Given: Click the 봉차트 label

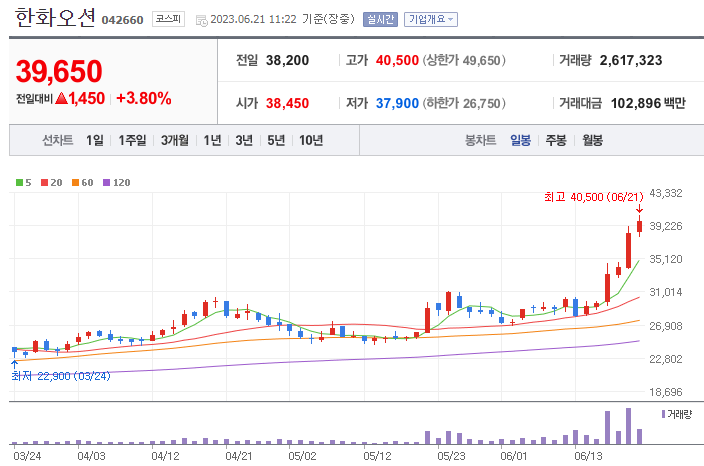Looking at the screenshot, I should coord(480,141).
